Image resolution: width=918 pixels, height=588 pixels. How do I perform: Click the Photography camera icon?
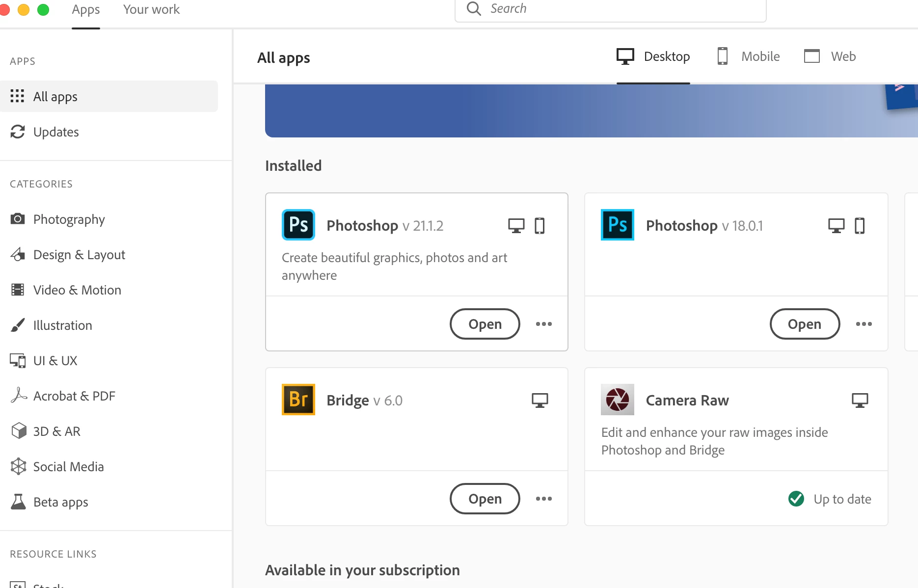pyautogui.click(x=18, y=219)
